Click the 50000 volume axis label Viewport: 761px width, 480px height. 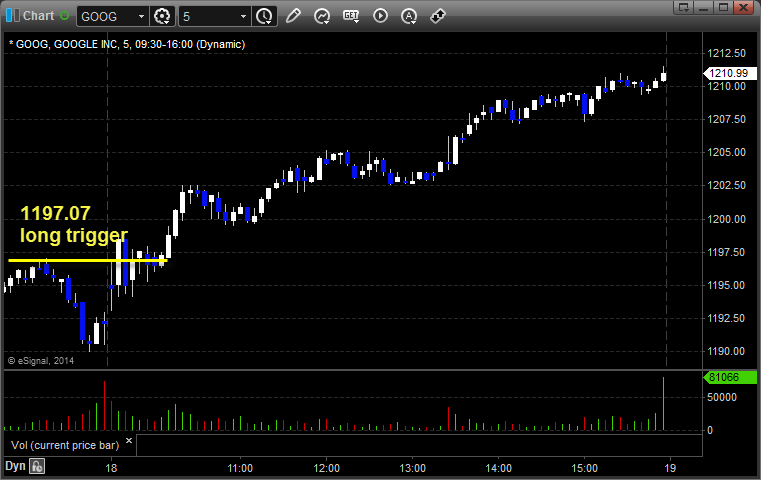pos(722,397)
